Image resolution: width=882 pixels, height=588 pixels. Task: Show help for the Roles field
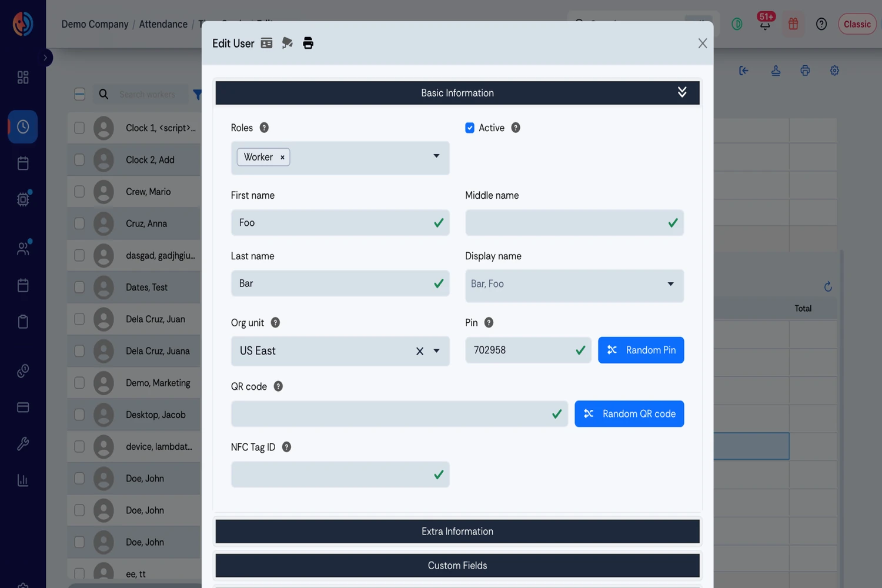click(264, 128)
